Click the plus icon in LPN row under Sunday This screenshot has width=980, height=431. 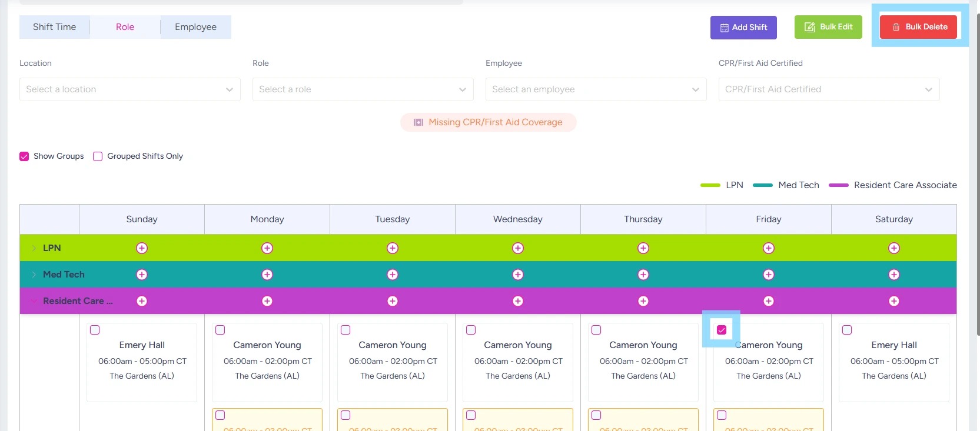142,248
